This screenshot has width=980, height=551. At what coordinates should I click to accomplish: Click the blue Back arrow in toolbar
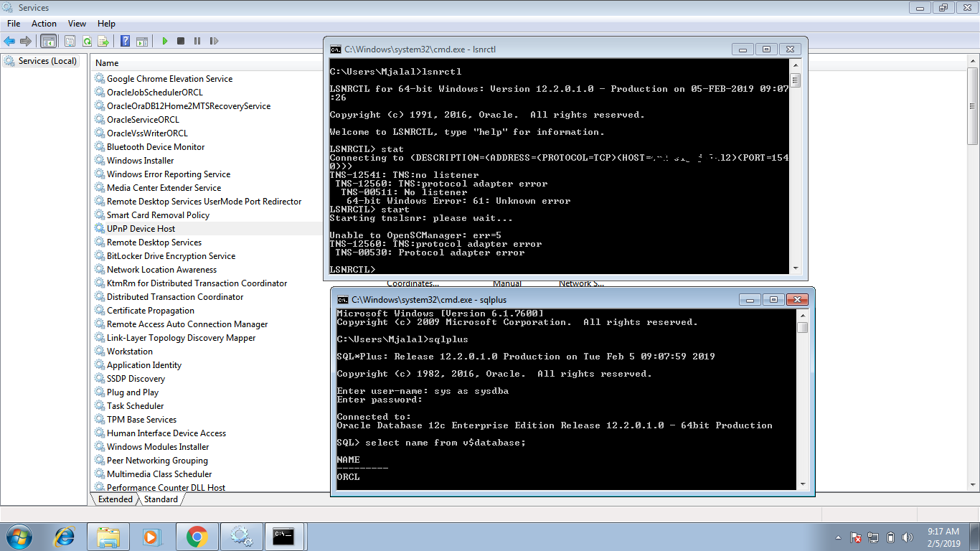(x=9, y=42)
